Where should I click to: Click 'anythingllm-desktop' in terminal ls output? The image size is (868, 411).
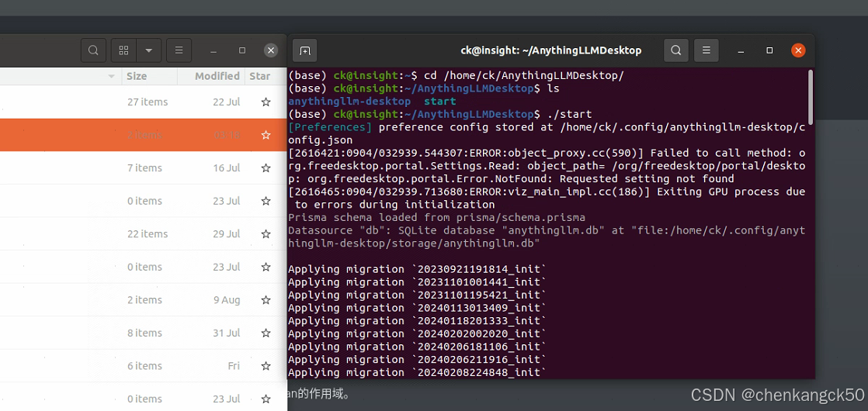(x=349, y=102)
